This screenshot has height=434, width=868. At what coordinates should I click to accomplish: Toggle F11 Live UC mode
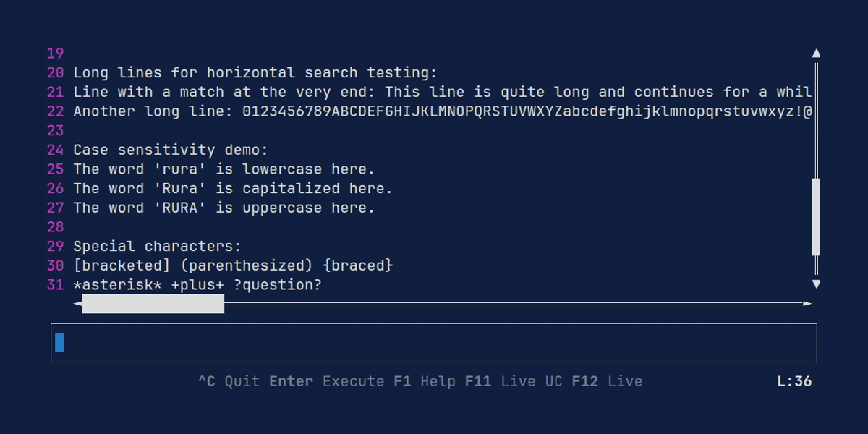[x=514, y=381]
